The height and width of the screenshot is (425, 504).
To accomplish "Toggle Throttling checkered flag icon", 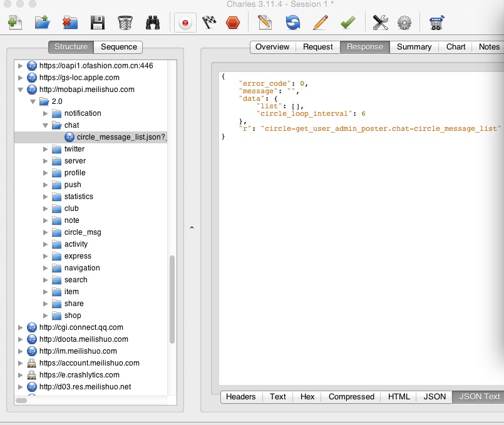I will click(x=209, y=23).
